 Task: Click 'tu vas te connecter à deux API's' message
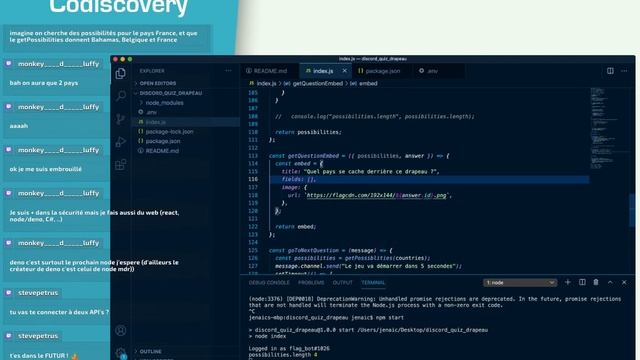click(59, 312)
